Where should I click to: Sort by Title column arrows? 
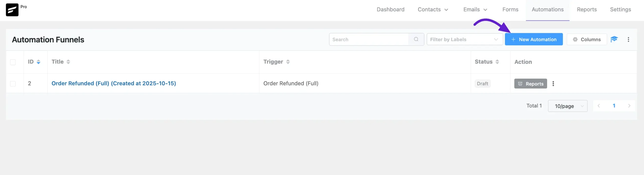(x=68, y=62)
